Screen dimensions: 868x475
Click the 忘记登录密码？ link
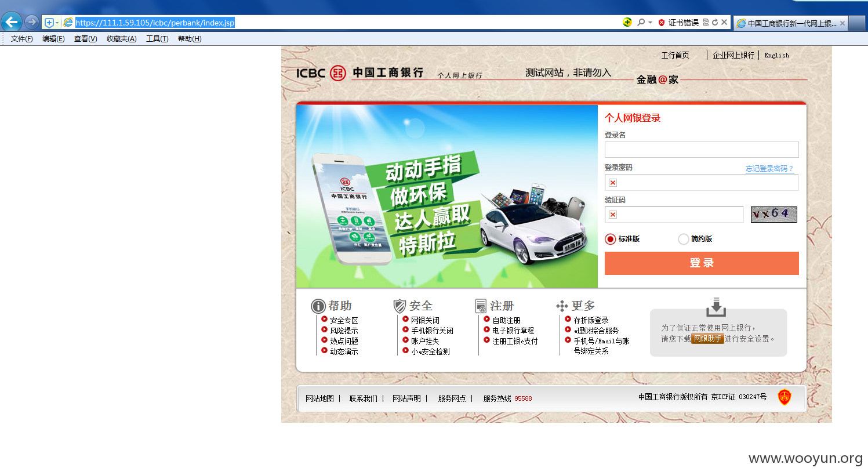tap(769, 169)
